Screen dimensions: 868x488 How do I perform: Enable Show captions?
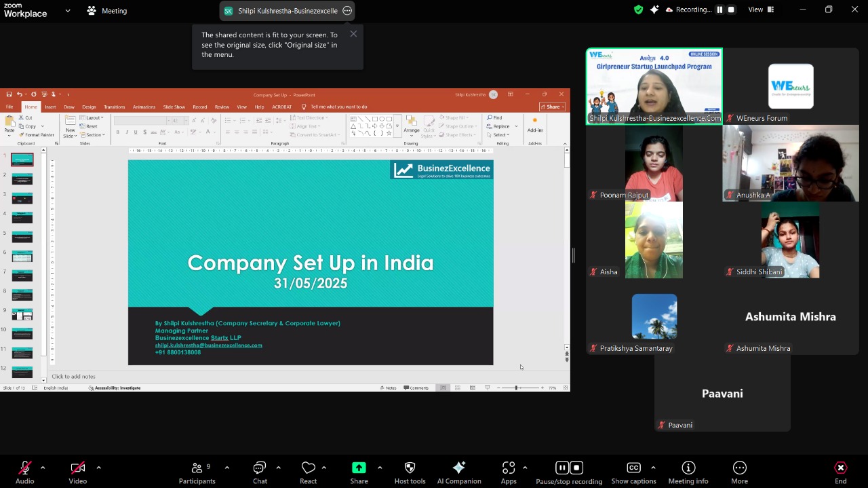click(x=633, y=472)
